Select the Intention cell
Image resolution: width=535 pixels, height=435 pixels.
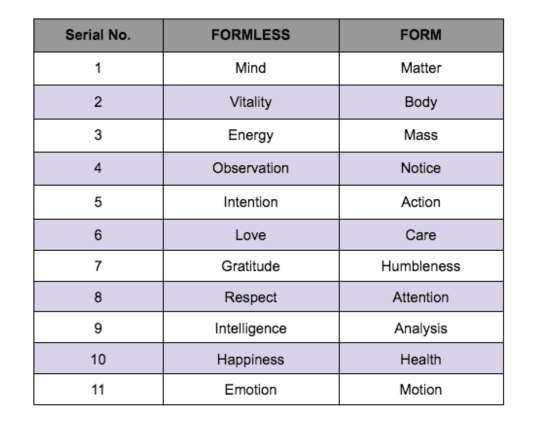251,202
